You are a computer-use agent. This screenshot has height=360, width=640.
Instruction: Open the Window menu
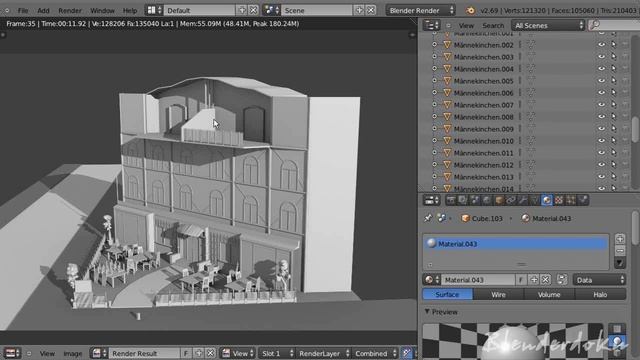pyautogui.click(x=102, y=11)
